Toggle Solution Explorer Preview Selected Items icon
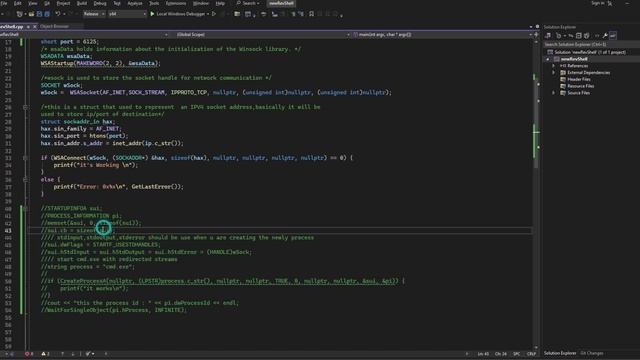Screen dimensions: 640x360 [x=613, y=36]
